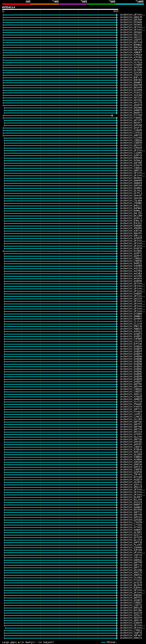Select alignment label UniRef100_Q41534
Screen dimensions: 146x644
[131, 67]
